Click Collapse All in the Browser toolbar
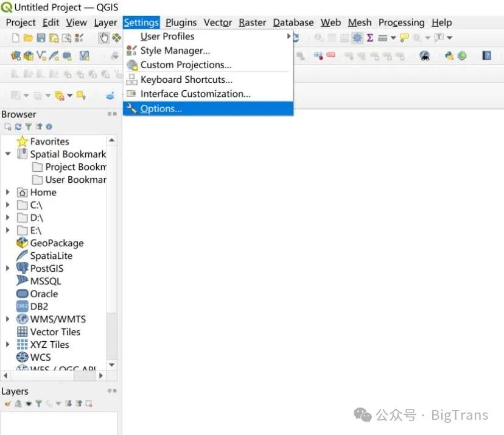Screen dimensions: 504x435 pos(39,127)
